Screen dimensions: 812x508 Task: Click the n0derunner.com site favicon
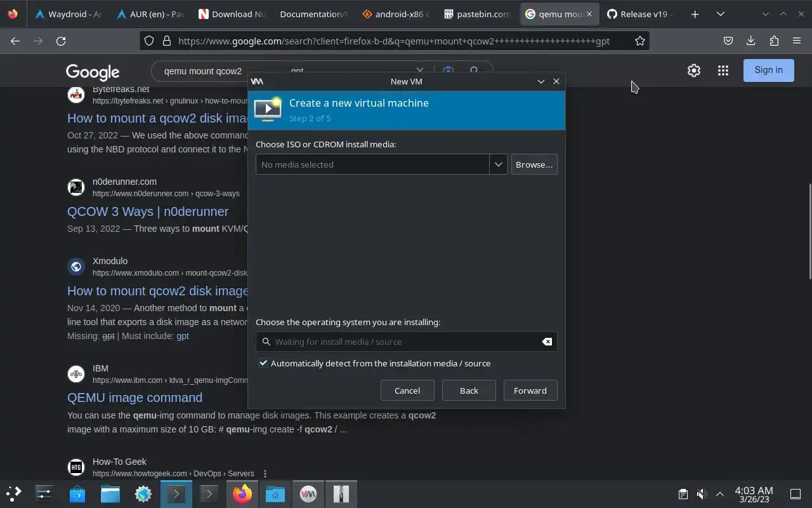[76, 187]
